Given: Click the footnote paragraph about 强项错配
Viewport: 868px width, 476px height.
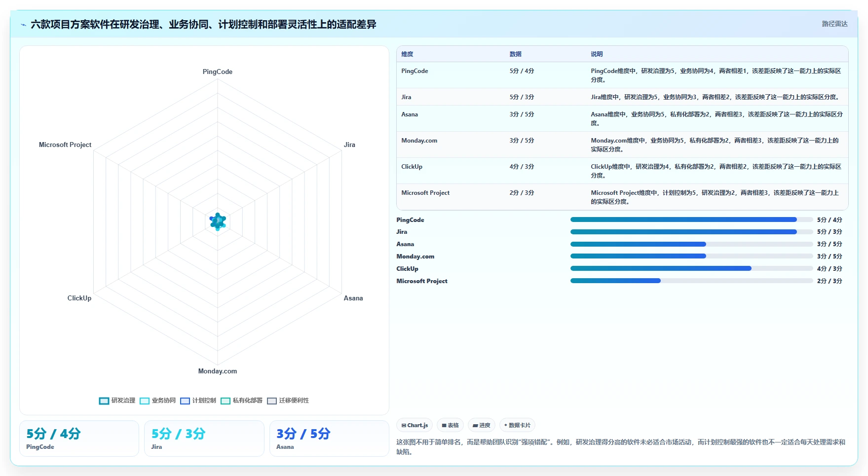Looking at the screenshot, I should pyautogui.click(x=621, y=447).
